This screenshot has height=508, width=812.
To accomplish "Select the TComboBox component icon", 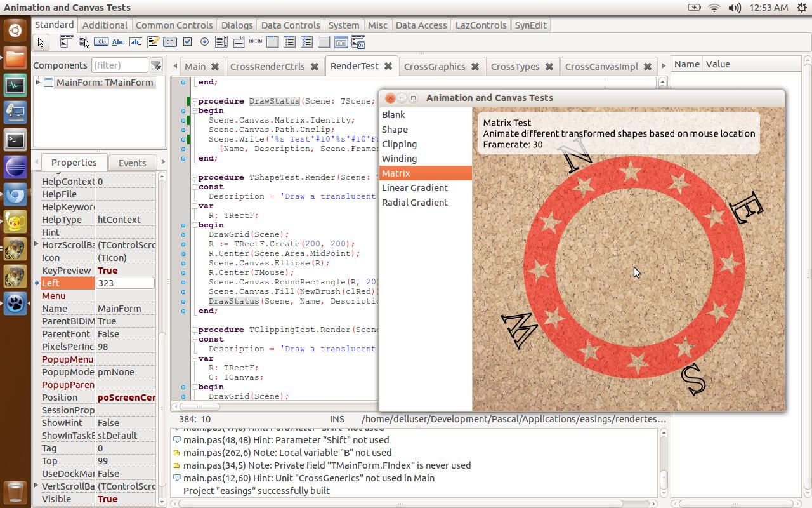I will (x=239, y=43).
